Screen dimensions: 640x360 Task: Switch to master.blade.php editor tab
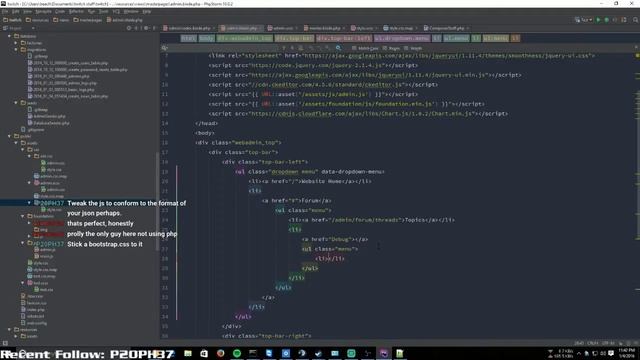click(324, 28)
